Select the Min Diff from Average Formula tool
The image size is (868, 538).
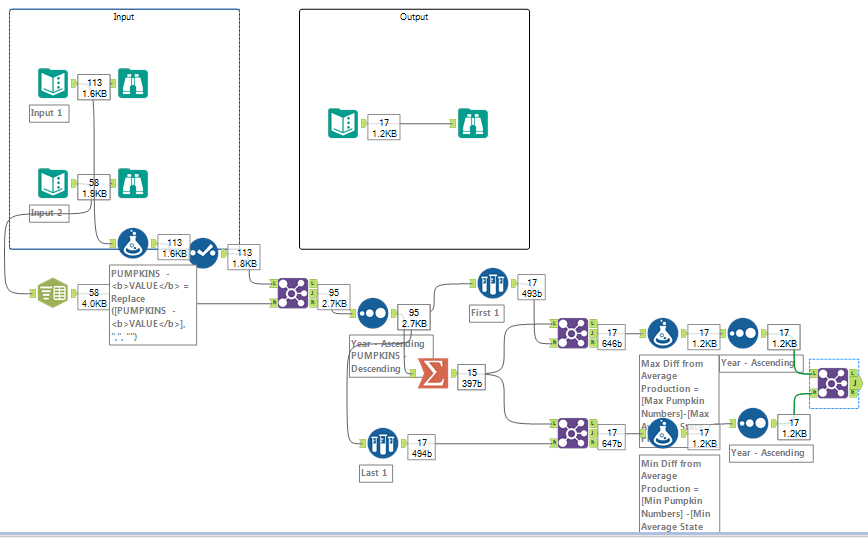click(663, 433)
